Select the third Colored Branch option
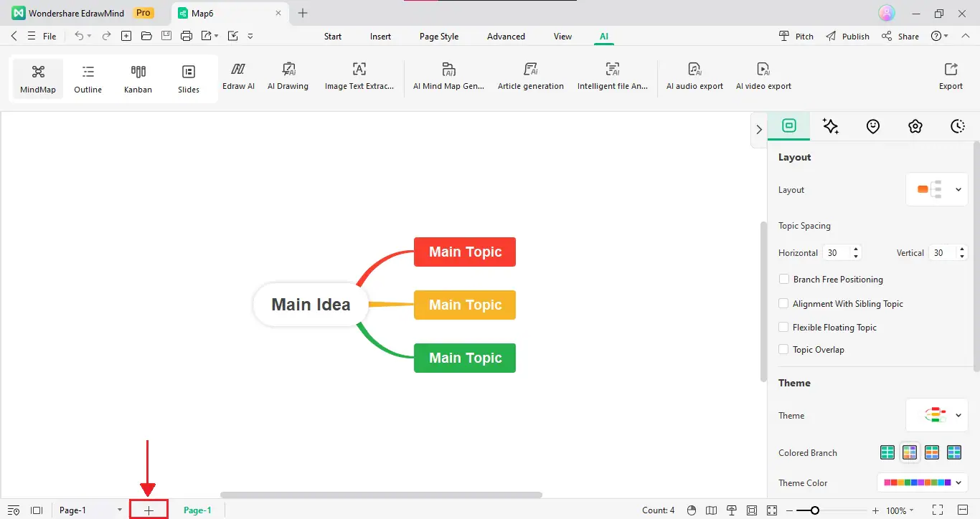This screenshot has width=980, height=519. click(932, 452)
